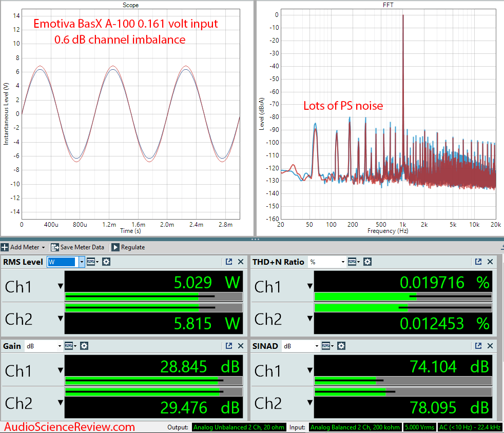Viewport: 504px width, 433px height.
Task: Expand SINAD Ch1 channel arrow
Action: (x=310, y=370)
